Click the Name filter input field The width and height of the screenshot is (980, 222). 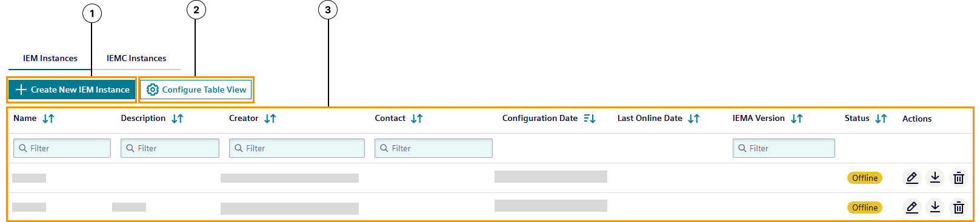62,148
